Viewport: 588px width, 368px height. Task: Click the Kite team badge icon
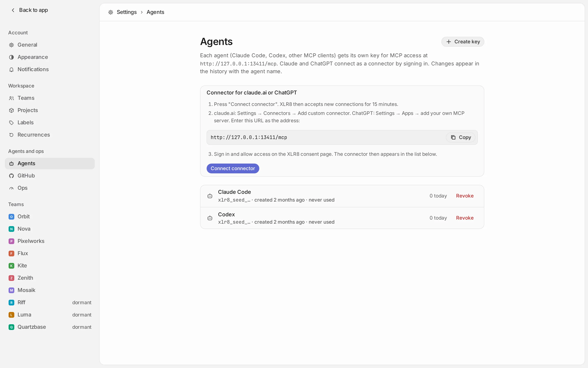(x=11, y=266)
